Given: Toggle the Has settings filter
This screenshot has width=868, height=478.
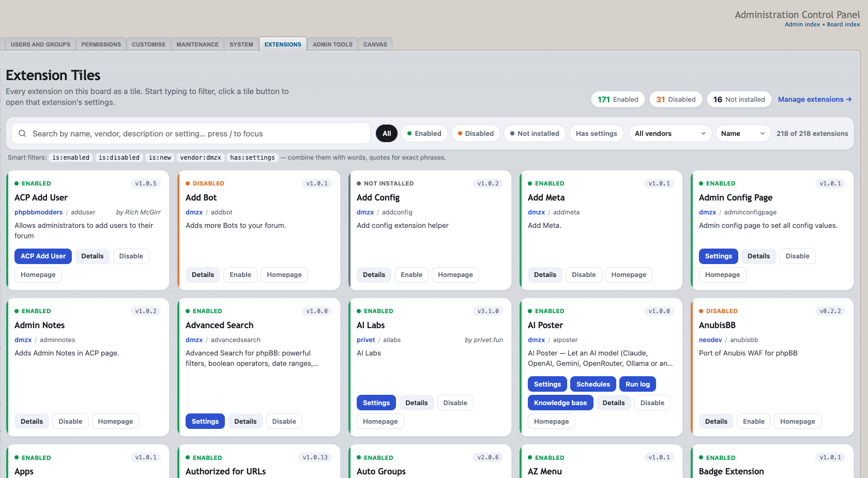Looking at the screenshot, I should (x=597, y=133).
